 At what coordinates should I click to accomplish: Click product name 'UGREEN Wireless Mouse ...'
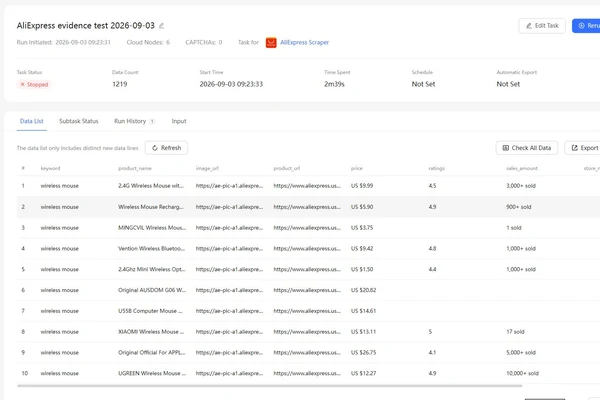click(x=152, y=373)
